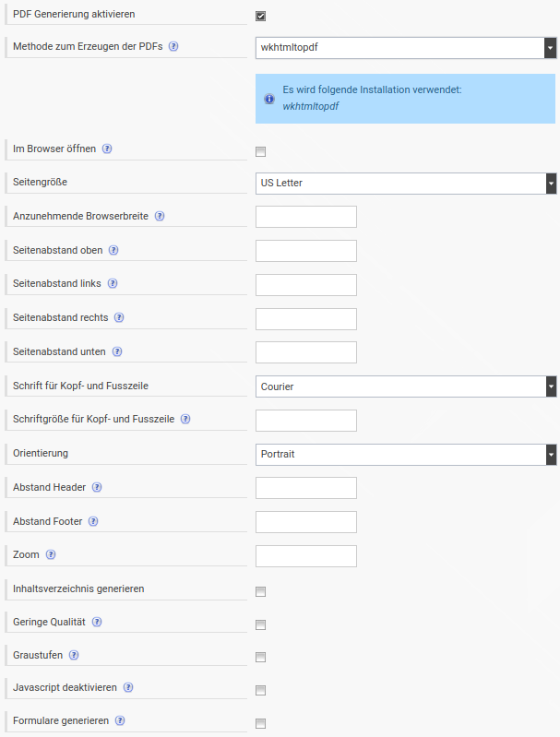Image resolution: width=560 pixels, height=737 pixels.
Task: Open Seitengröße dropdown showing US Letter
Action: (x=406, y=184)
